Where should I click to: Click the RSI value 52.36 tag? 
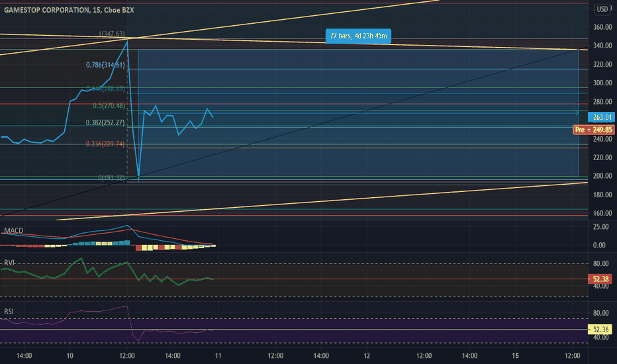600,330
